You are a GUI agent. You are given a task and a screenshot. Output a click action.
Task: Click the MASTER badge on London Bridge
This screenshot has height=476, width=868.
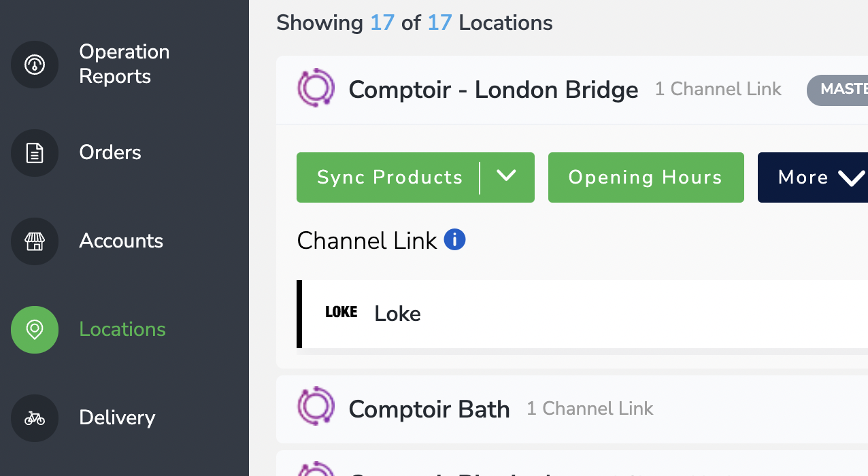[837, 90]
